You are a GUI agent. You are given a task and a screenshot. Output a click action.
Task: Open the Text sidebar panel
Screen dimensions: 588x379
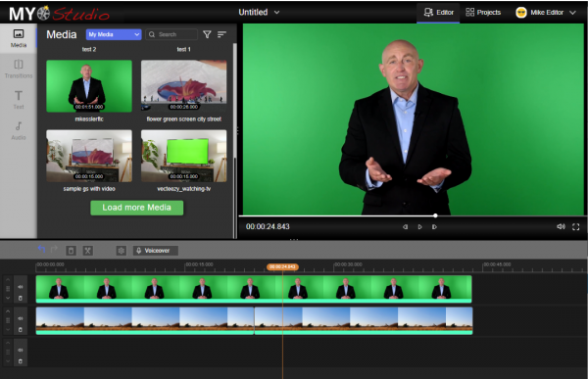(19, 100)
